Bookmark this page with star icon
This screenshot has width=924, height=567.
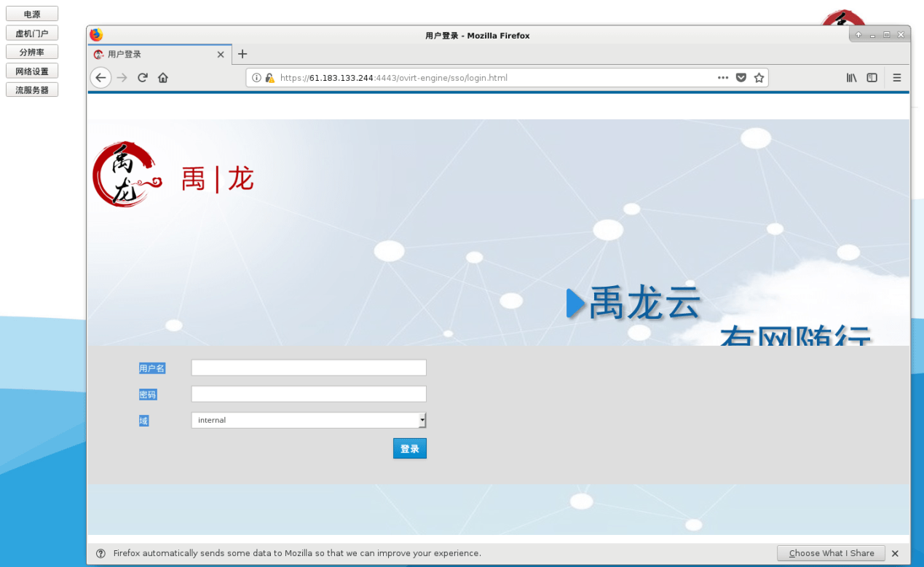(759, 78)
